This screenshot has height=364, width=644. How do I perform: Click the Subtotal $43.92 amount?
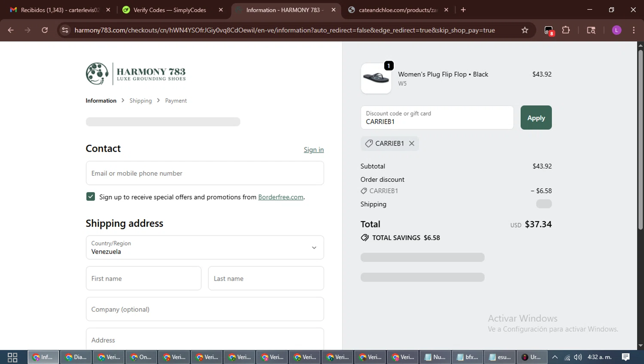point(542,166)
